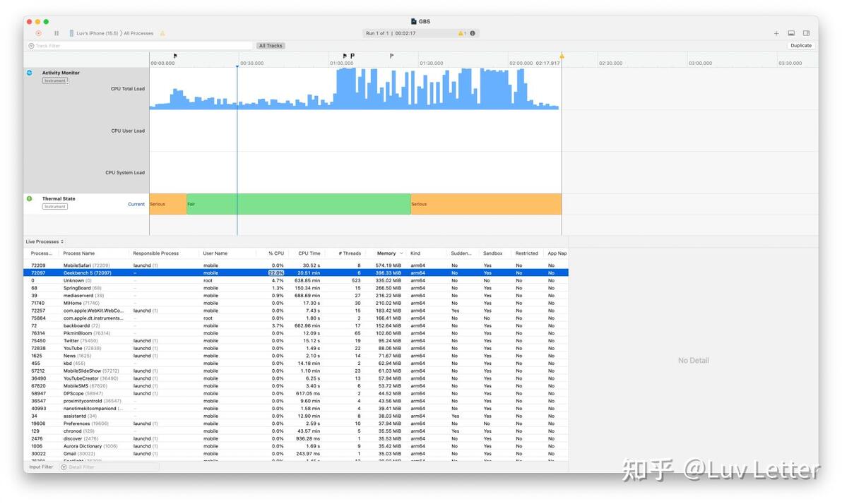Select the Twitter (75450) process row
This screenshot has width=842, height=504.
[x=296, y=340]
